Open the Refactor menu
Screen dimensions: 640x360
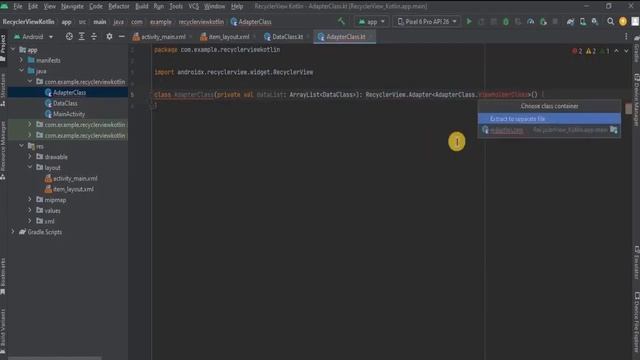click(119, 6)
